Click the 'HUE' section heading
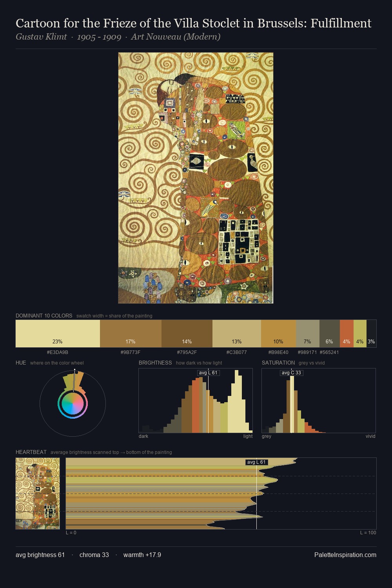The width and height of the screenshot is (392, 588). pyautogui.click(x=21, y=363)
